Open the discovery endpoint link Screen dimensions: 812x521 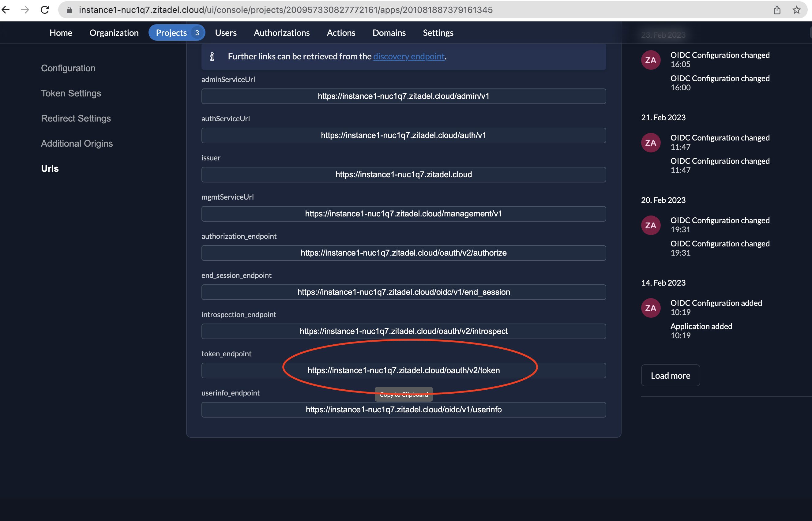[x=409, y=57]
